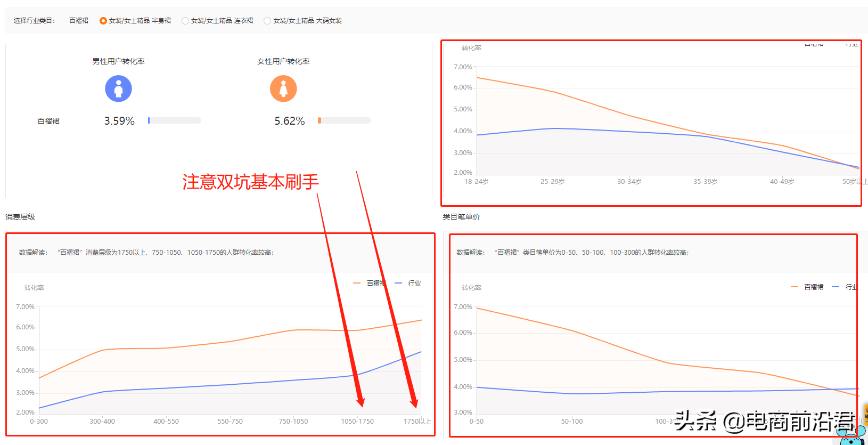The width and height of the screenshot is (868, 445).
Task: Click the 类目笔单价 section heading
Action: (x=461, y=217)
